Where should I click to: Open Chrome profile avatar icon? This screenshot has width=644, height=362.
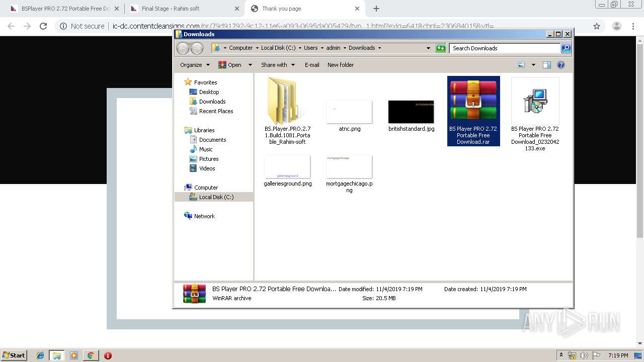click(616, 26)
